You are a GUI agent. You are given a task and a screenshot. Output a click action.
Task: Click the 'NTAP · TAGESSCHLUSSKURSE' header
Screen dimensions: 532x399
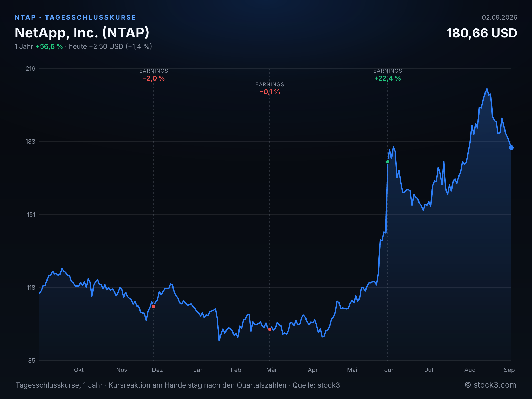point(75,17)
